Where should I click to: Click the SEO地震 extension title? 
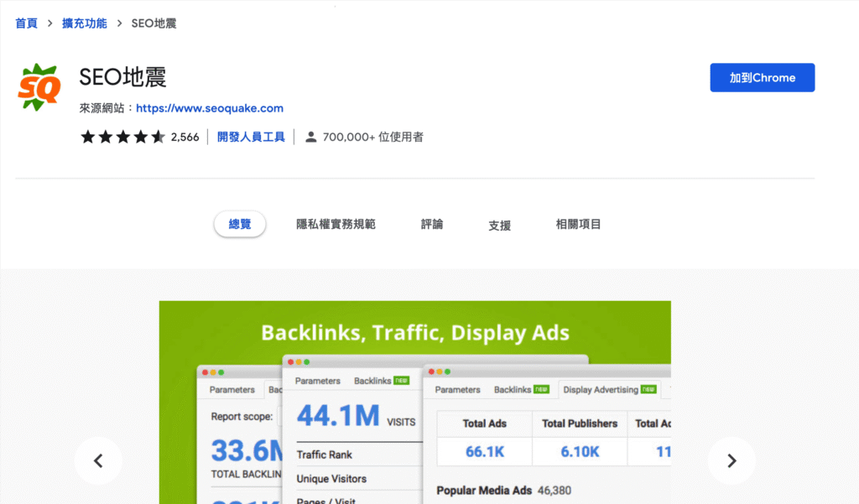122,76
